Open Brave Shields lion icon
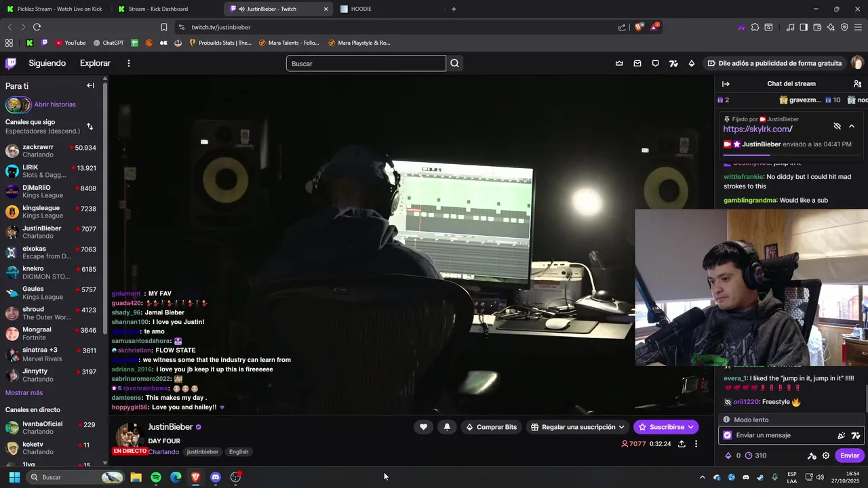This screenshot has height=488, width=868. pyautogui.click(x=639, y=27)
